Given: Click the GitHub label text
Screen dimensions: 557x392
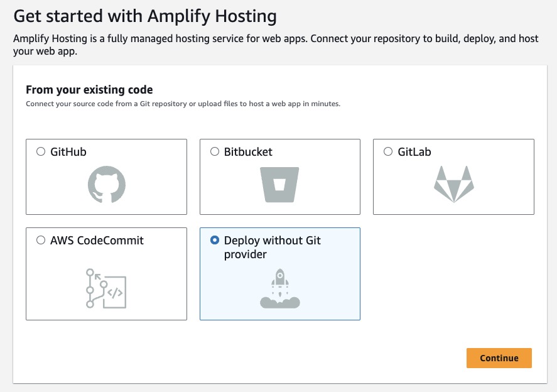Looking at the screenshot, I should pyautogui.click(x=68, y=152).
